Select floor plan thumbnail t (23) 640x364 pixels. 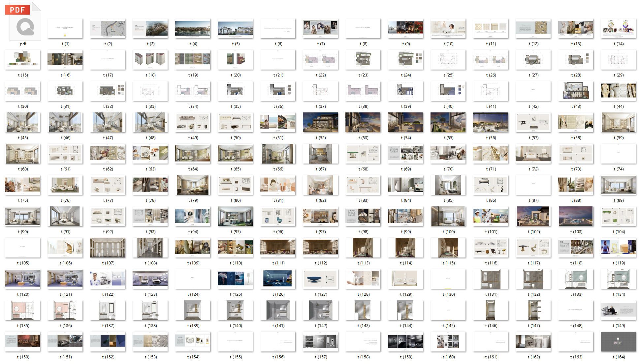[363, 60]
